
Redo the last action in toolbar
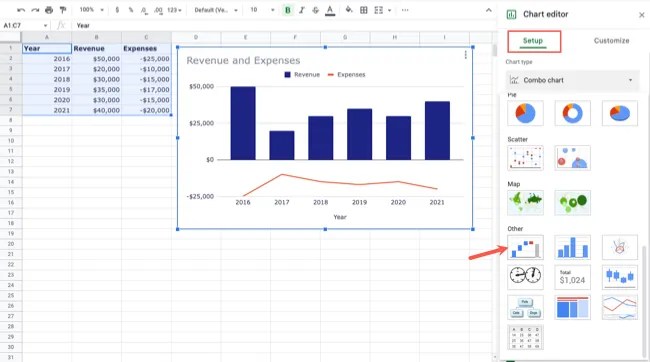coord(35,10)
